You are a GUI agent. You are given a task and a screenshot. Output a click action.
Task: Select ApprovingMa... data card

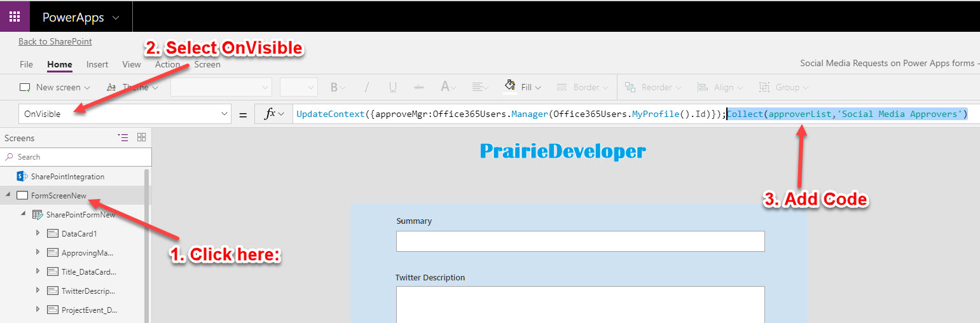click(87, 252)
